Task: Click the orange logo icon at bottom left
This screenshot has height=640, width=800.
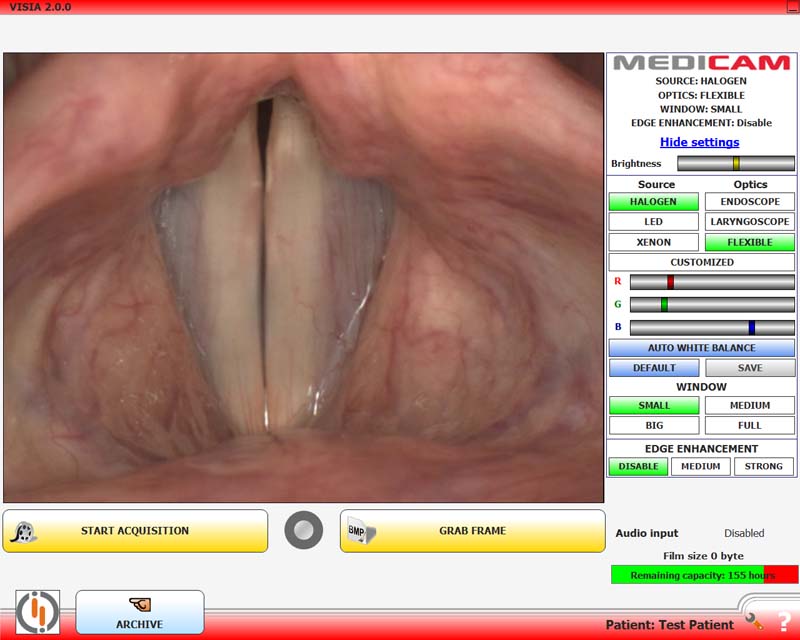Action: click(x=38, y=611)
